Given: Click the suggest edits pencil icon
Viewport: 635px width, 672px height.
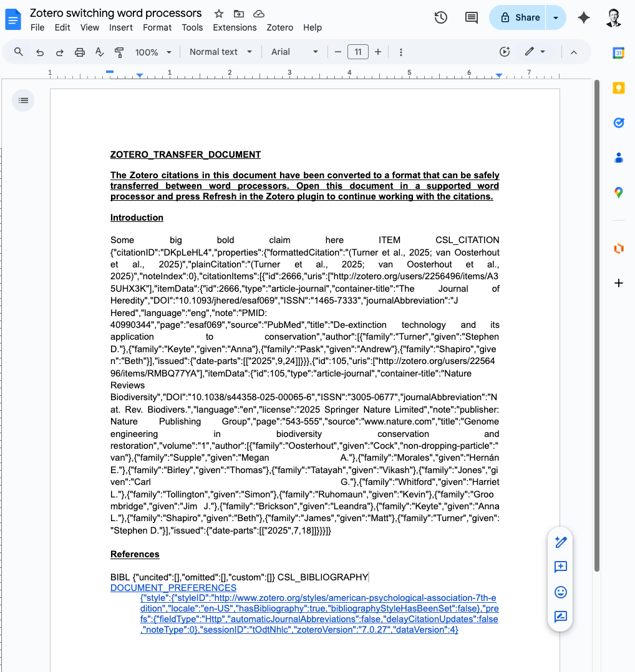Looking at the screenshot, I should pyautogui.click(x=560, y=542).
